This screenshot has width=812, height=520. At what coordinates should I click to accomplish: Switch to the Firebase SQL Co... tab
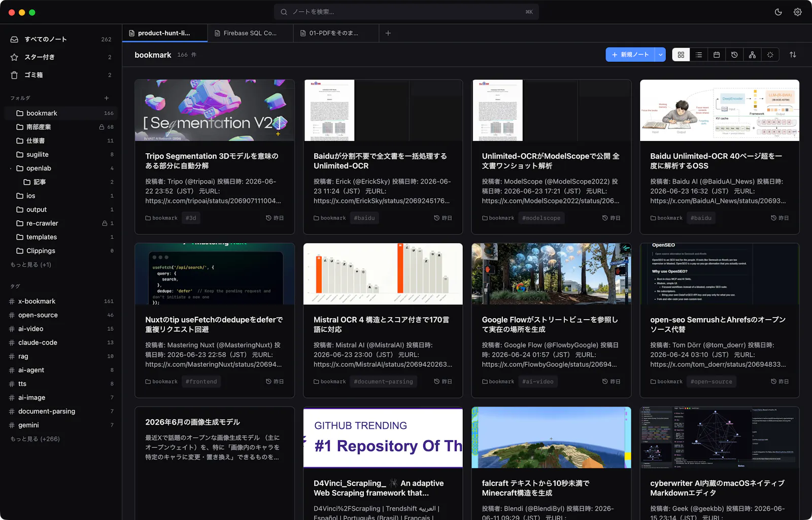pos(250,33)
